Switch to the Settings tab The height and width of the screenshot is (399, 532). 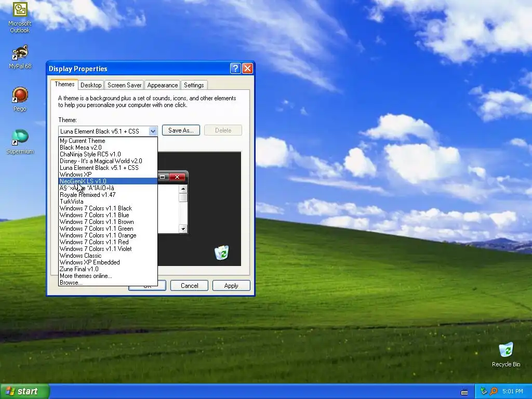pyautogui.click(x=194, y=85)
